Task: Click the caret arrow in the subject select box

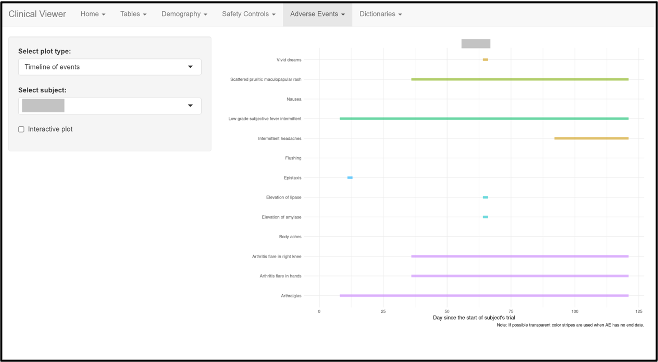Action: point(190,106)
